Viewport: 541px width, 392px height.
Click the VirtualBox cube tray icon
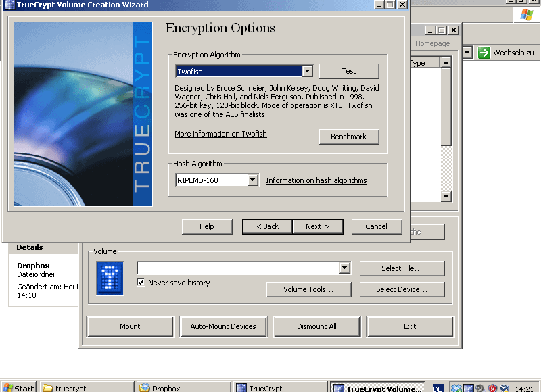(504, 389)
